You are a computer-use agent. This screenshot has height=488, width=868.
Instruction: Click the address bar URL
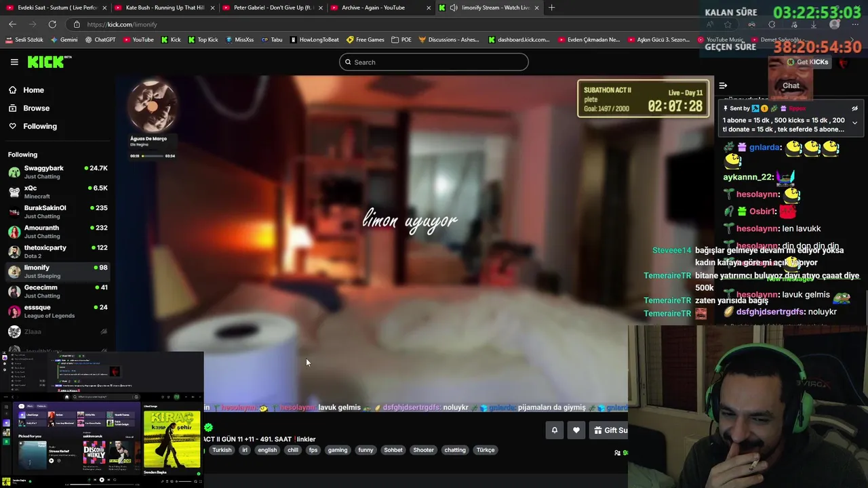pyautogui.click(x=122, y=24)
